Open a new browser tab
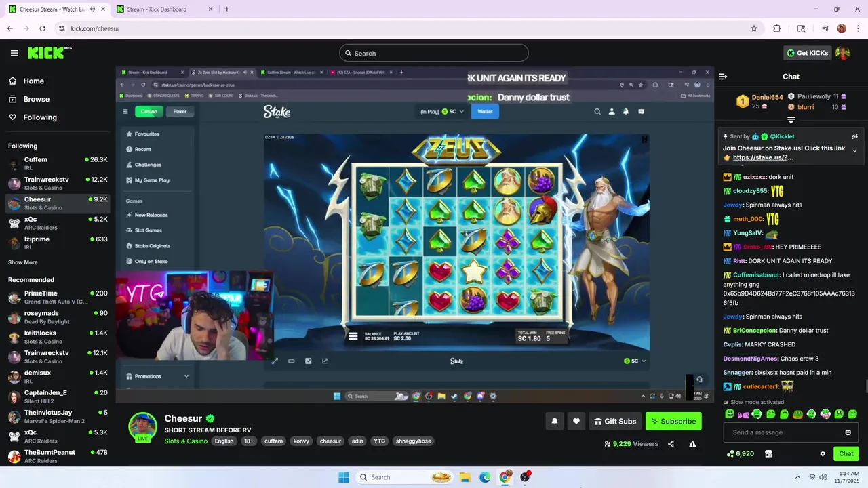Image resolution: width=868 pixels, height=488 pixels. [226, 9]
